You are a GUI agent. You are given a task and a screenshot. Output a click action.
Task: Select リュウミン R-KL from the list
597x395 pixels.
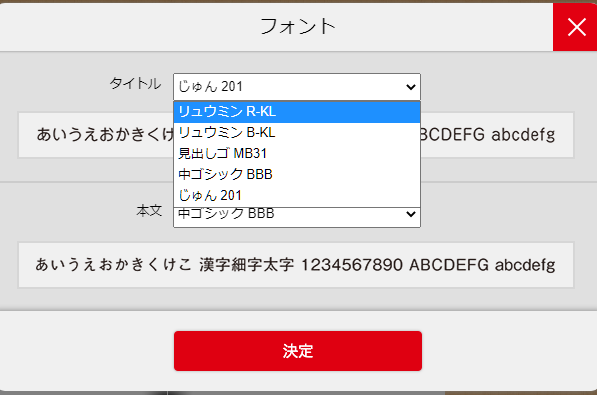(x=297, y=112)
